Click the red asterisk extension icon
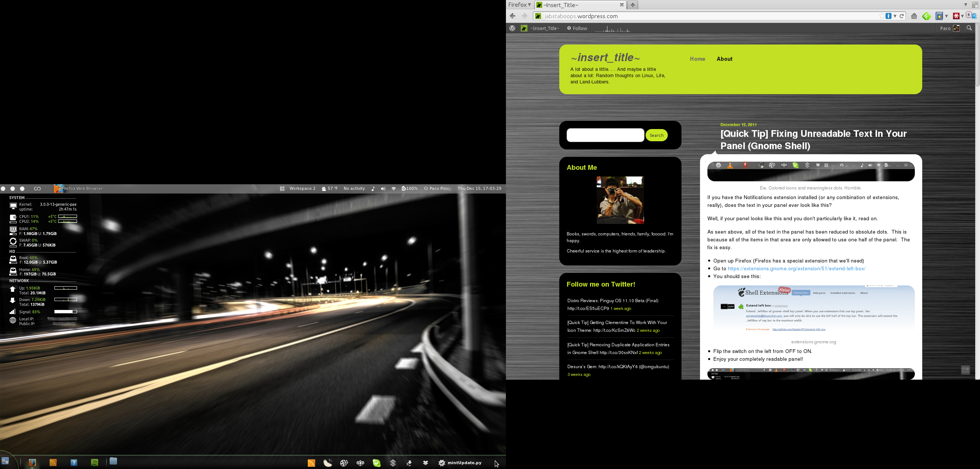The image size is (980, 469). [x=956, y=16]
